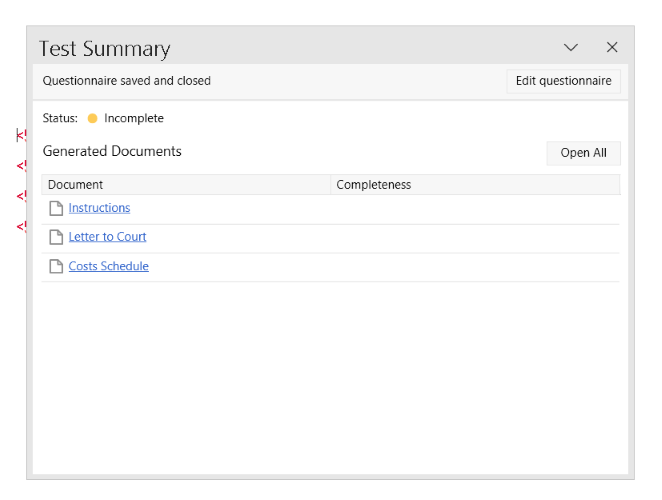Close the Test Summary panel
Viewport: 662px width, 500px height.
coord(612,48)
